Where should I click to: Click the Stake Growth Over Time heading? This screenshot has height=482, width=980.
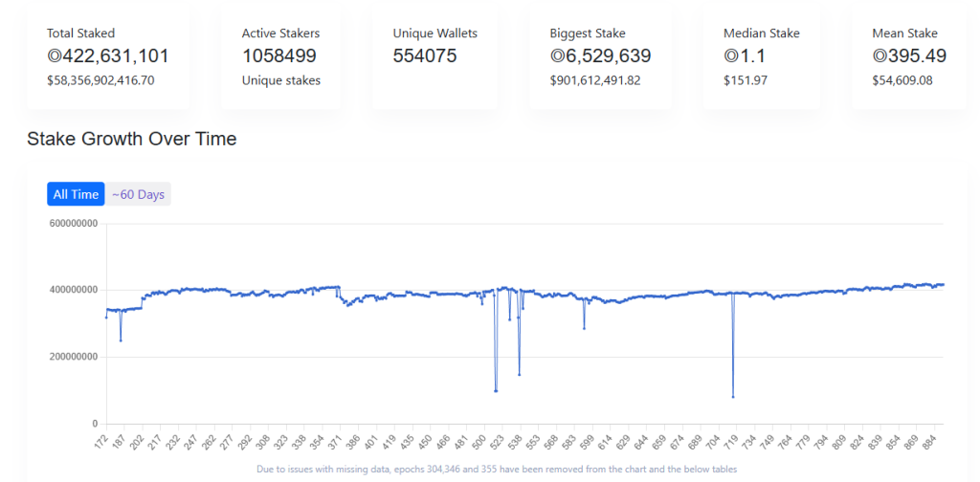coord(132,139)
